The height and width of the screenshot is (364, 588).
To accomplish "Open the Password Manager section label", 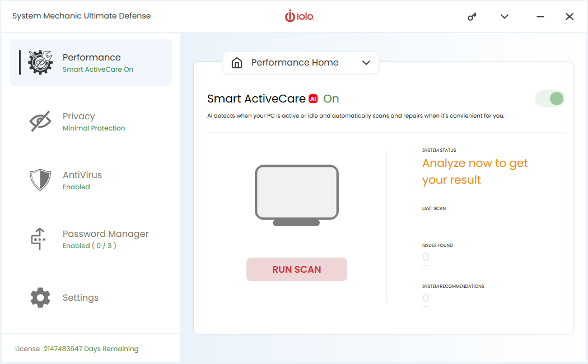I will pyautogui.click(x=105, y=234).
